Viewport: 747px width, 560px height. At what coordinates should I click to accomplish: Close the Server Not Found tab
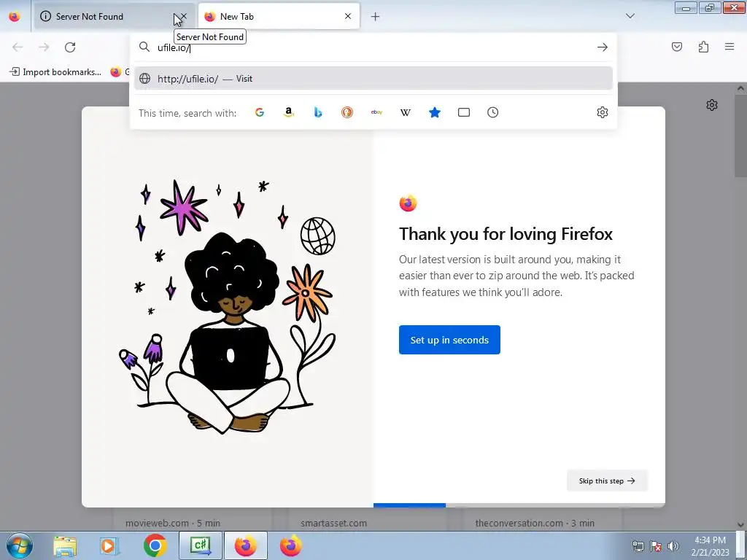point(183,16)
